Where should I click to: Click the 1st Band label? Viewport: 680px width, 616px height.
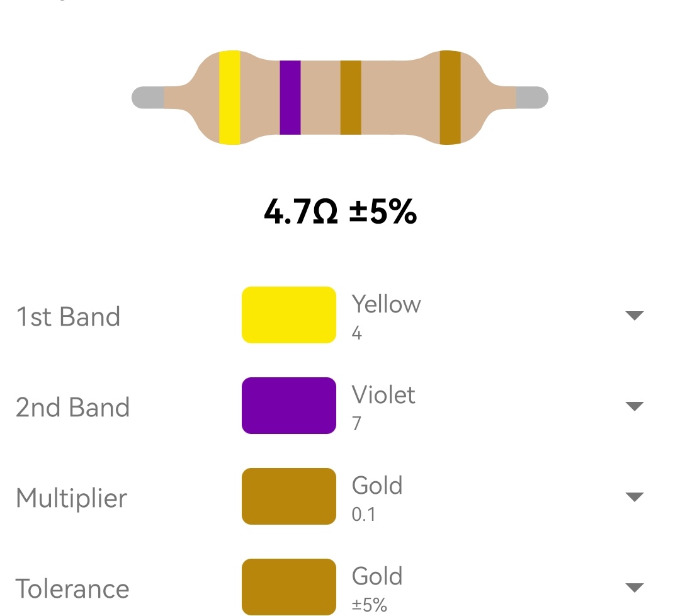(68, 316)
